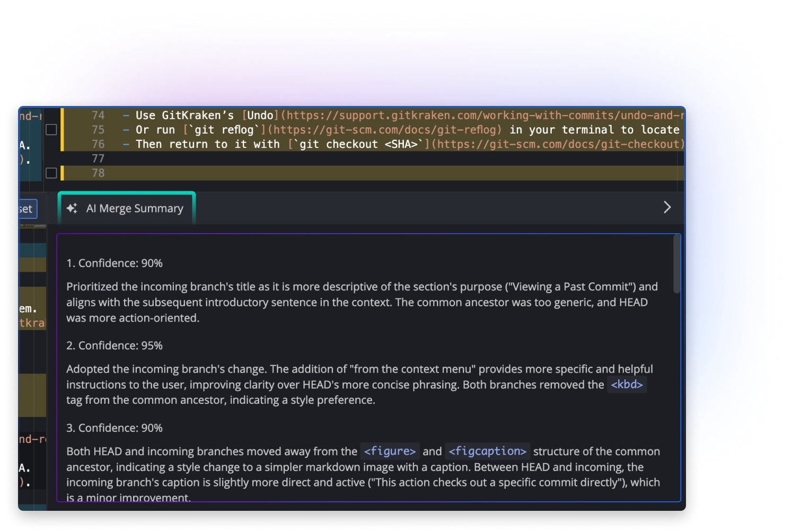Check the checkbox next to line 75
Viewport: 792px width, 532px height.
[51, 129]
